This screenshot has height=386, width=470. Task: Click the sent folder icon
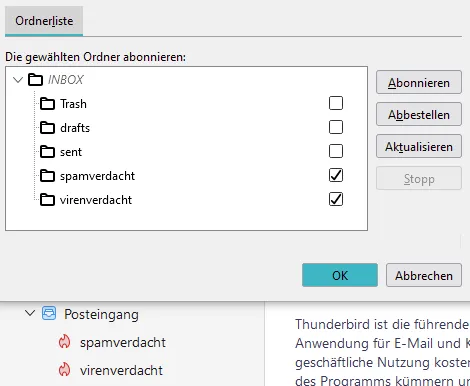point(47,152)
